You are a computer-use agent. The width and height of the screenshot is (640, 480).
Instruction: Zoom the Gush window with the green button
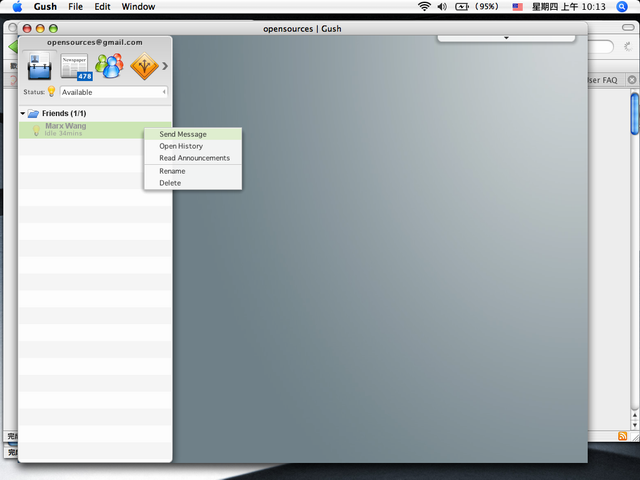tap(53, 28)
